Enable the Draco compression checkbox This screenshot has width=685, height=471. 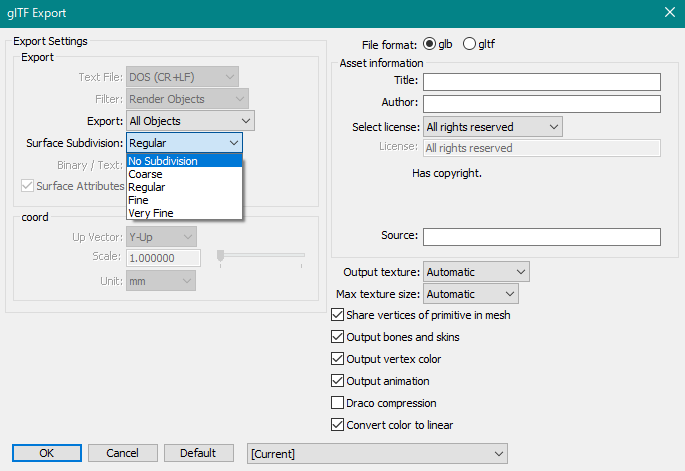(x=338, y=403)
